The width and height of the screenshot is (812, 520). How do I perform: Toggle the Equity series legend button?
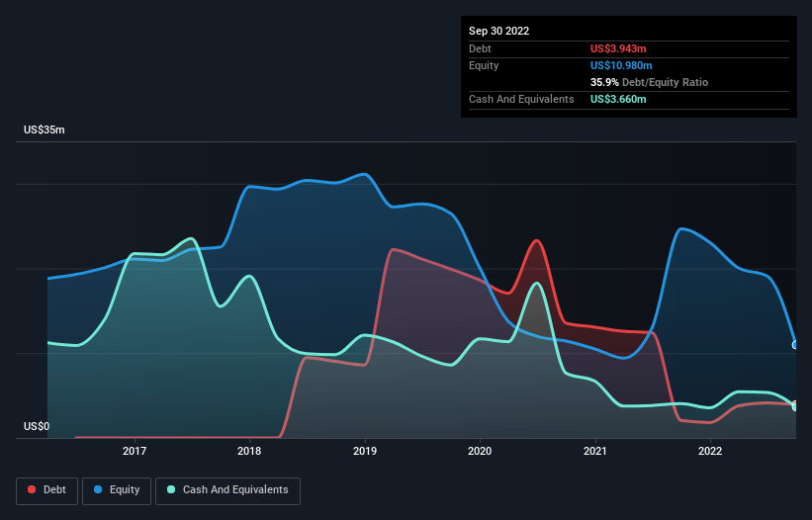click(x=117, y=490)
